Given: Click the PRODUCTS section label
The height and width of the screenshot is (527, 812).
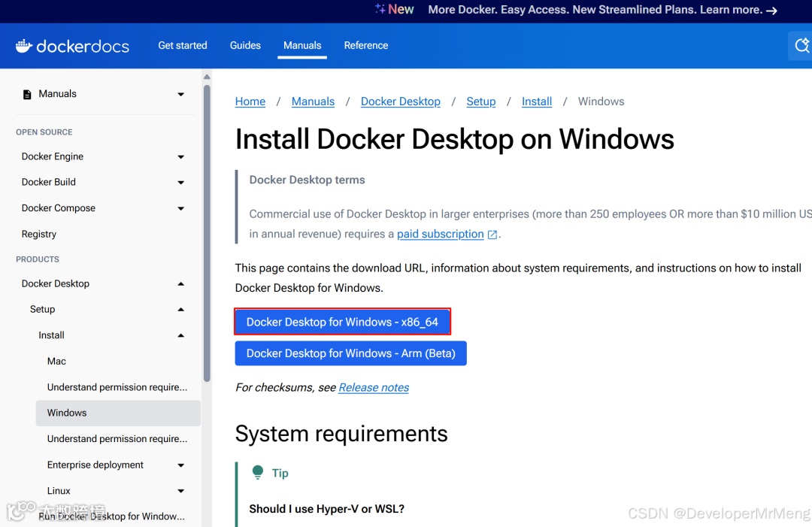Looking at the screenshot, I should point(38,259).
